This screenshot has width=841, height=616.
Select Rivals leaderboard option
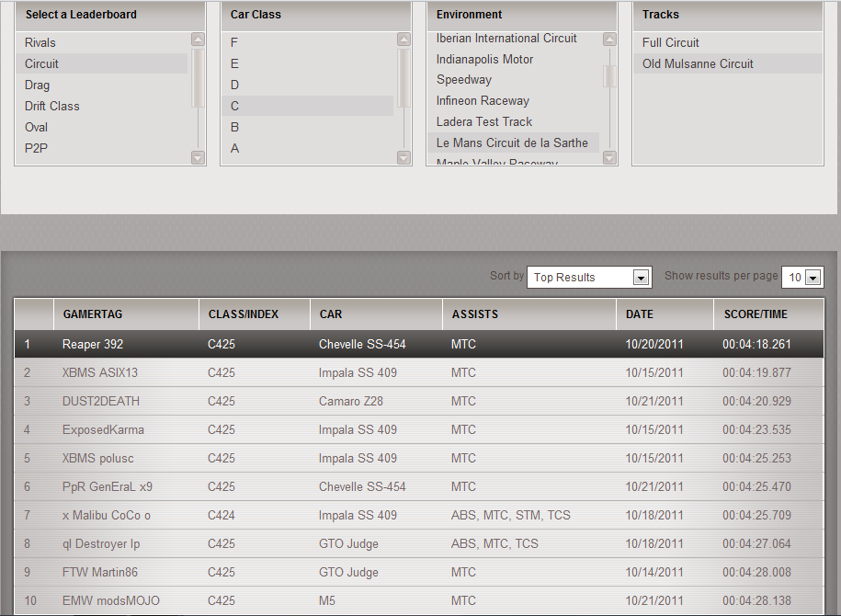click(40, 43)
